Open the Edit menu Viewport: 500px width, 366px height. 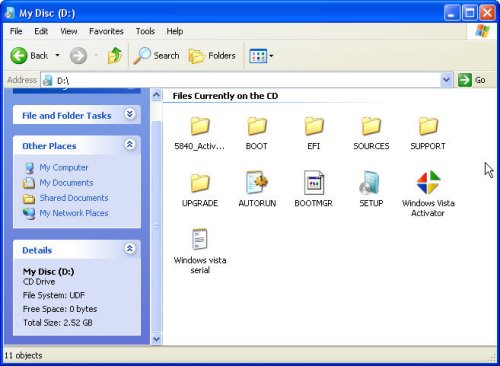[x=41, y=31]
